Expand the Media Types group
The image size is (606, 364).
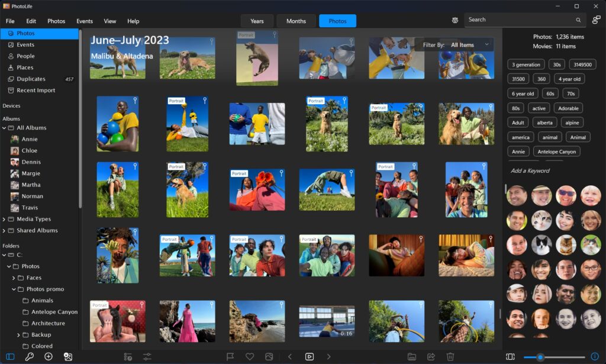tap(4, 219)
